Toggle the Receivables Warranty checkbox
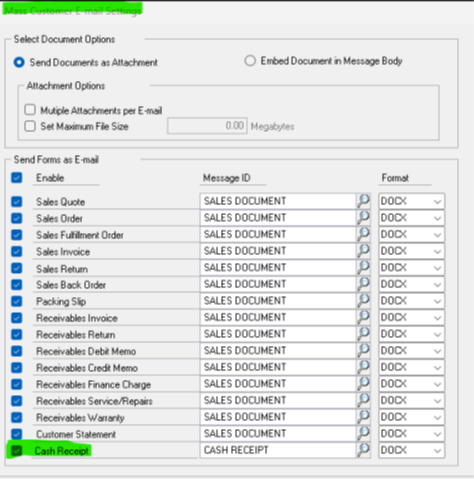Image resolution: width=474 pixels, height=479 pixels. (x=17, y=417)
